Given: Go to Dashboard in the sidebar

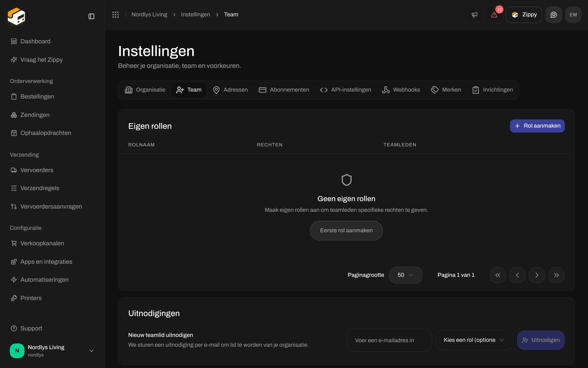Looking at the screenshot, I should (52, 41).
